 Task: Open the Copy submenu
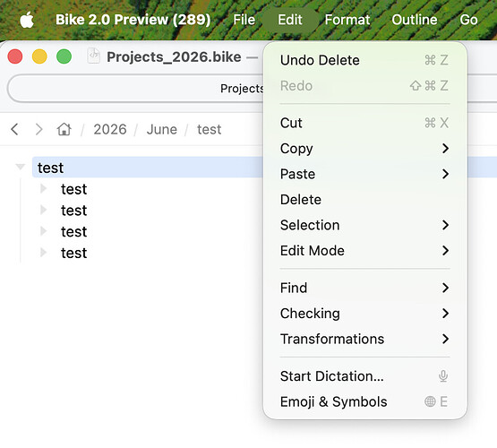point(364,149)
